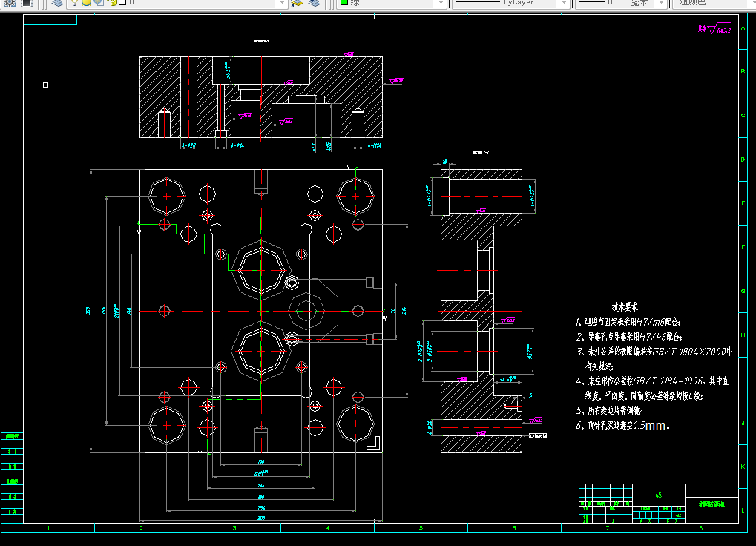Click zone letter A on right border
756x546 pixels.
click(743, 28)
